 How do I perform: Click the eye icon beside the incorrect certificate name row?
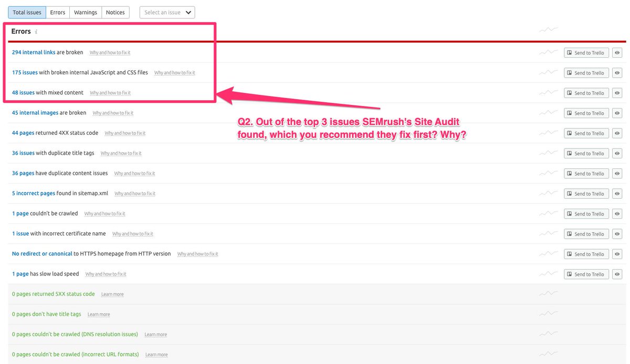point(617,233)
